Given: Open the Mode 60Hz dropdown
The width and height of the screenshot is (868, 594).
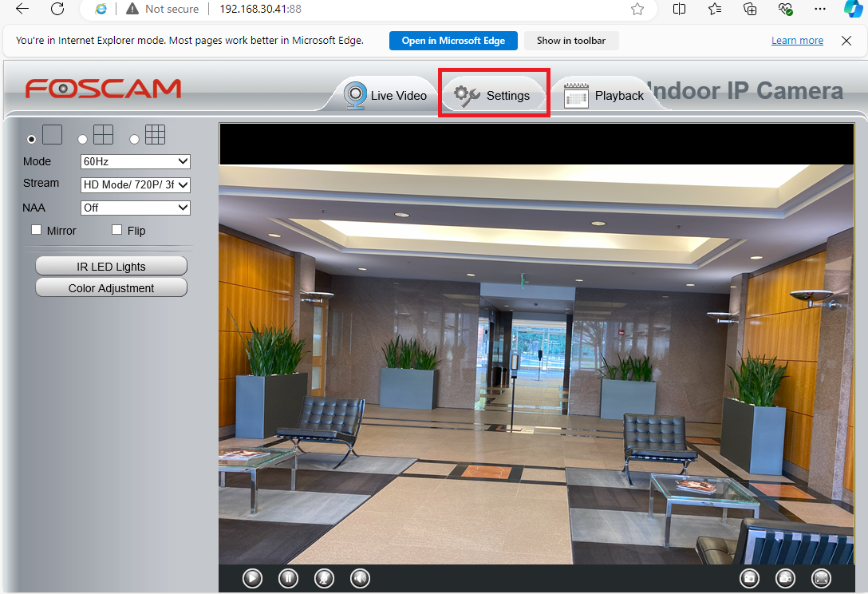Looking at the screenshot, I should click(x=136, y=161).
